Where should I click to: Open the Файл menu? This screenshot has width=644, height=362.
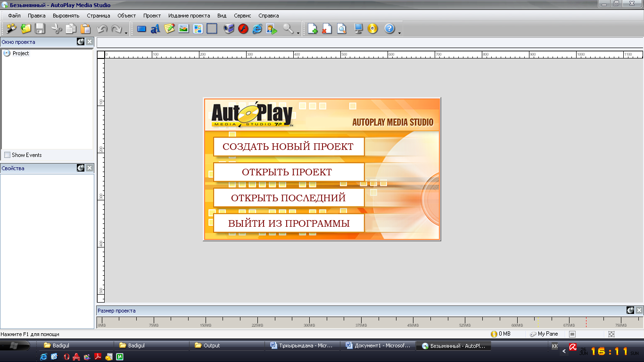point(14,16)
